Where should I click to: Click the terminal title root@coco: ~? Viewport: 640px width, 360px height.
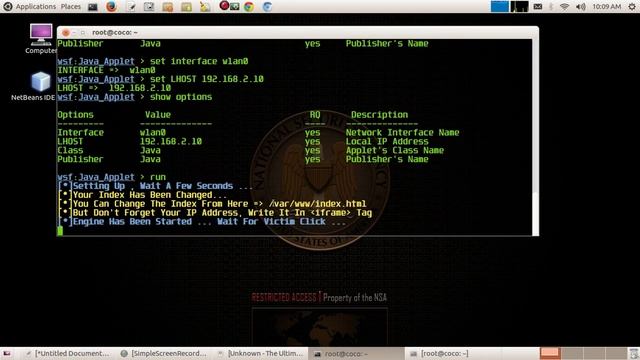[115, 32]
